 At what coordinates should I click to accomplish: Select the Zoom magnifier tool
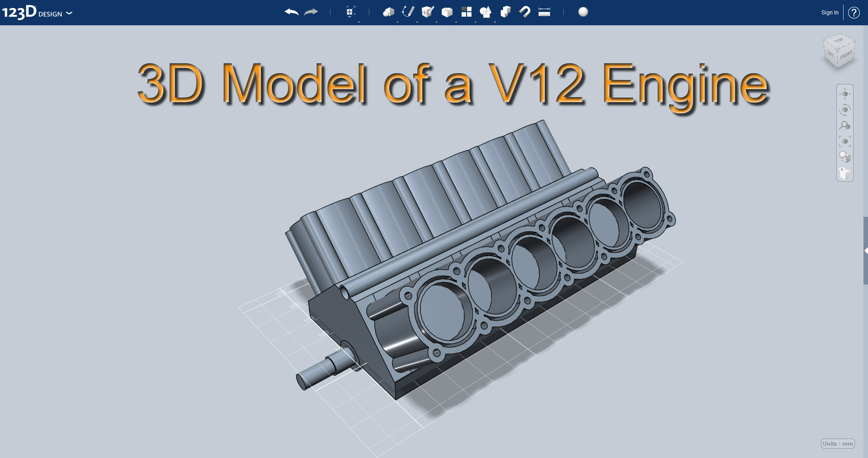click(845, 126)
